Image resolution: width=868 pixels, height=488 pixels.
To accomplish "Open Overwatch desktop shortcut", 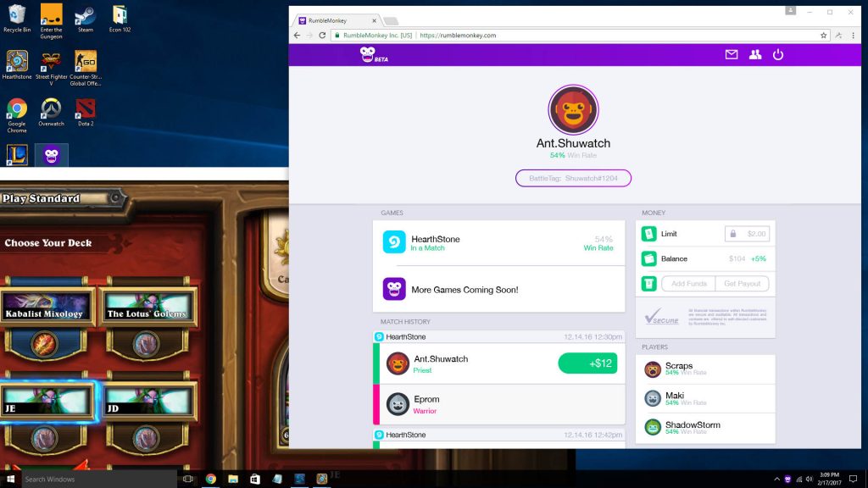I will tap(51, 113).
